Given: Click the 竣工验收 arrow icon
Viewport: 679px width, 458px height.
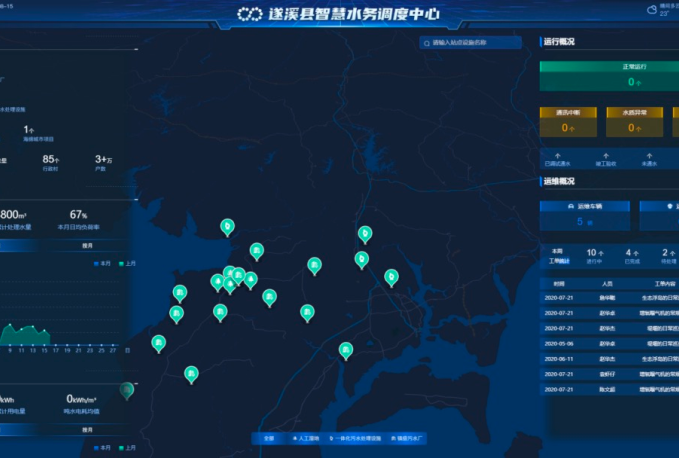Looking at the screenshot, I should click(605, 155).
